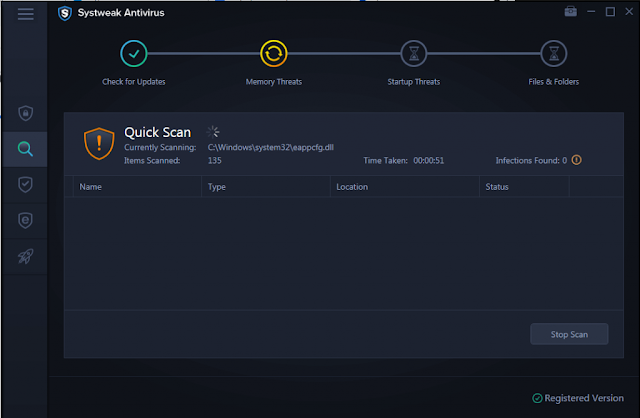Click the items scanned value 135
The height and width of the screenshot is (418, 640).
(x=215, y=160)
